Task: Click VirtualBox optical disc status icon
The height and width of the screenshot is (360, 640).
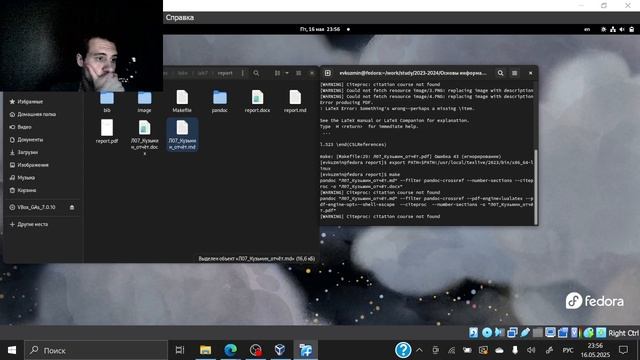Action: pyautogui.click(x=487, y=333)
